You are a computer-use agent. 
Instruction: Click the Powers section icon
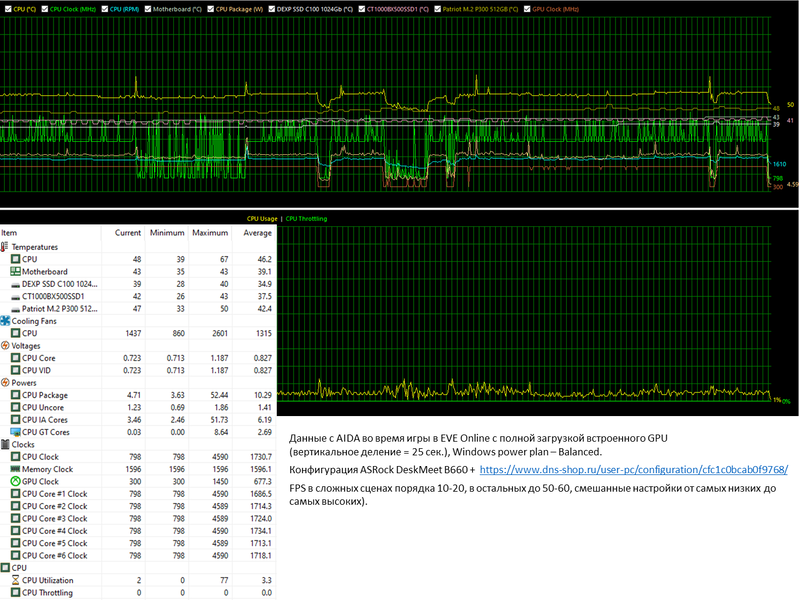tap(5, 383)
